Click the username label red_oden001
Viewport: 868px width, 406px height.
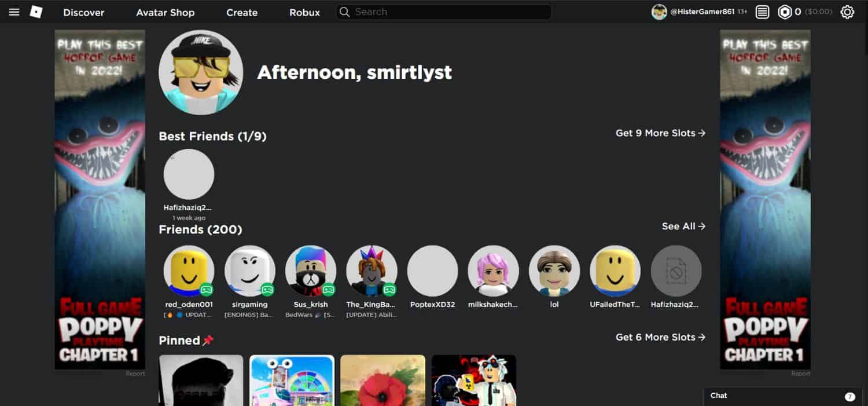click(x=189, y=305)
